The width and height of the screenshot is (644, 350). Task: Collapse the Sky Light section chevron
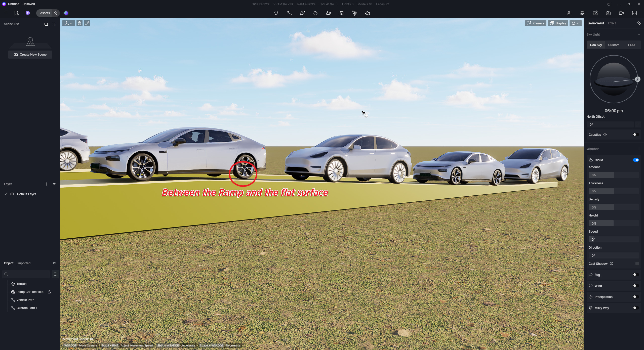point(639,34)
